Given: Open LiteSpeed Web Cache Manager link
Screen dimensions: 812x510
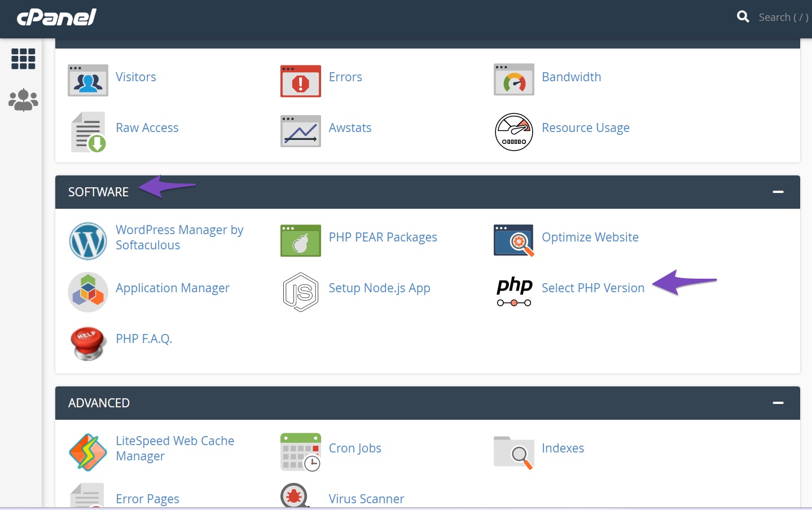Looking at the screenshot, I should click(x=175, y=449).
